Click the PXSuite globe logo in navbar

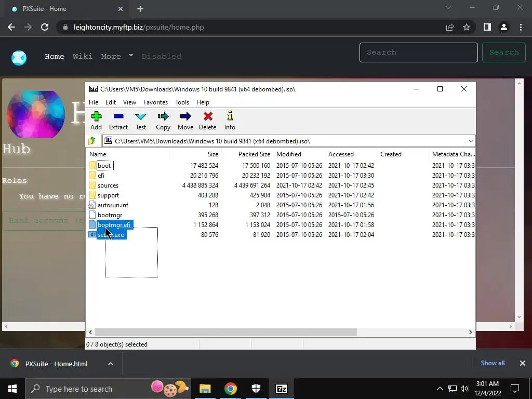click(x=19, y=58)
